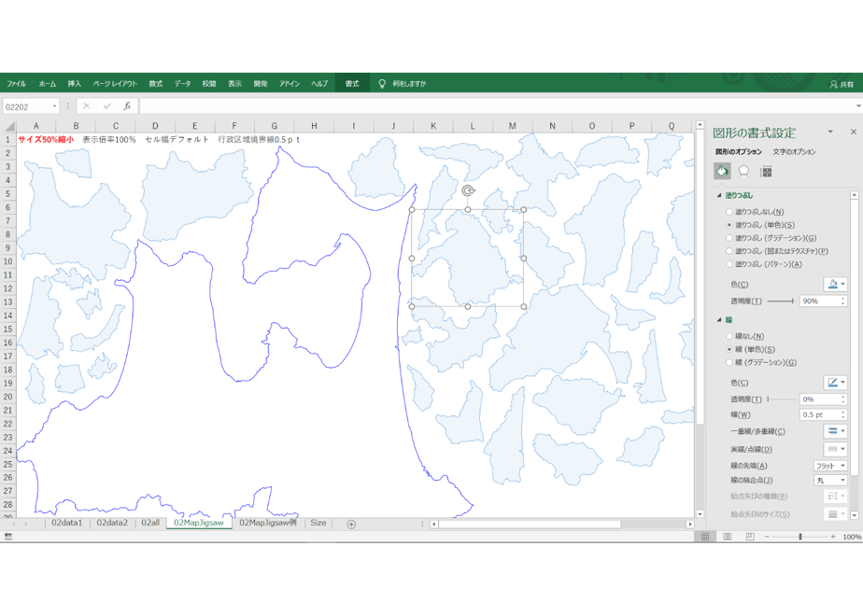Open the Fill & Line paint bucket tab

point(722,171)
